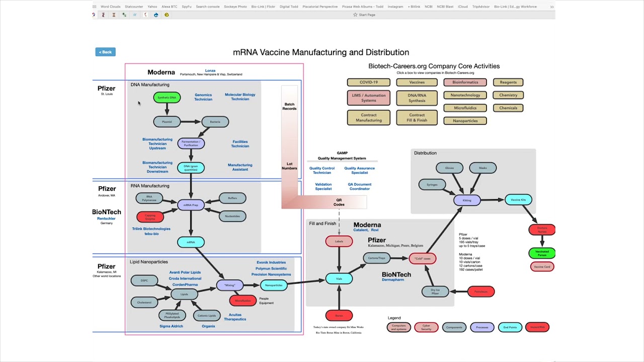The image size is (644, 362).
Task: Select the Kitting process node
Action: (467, 200)
